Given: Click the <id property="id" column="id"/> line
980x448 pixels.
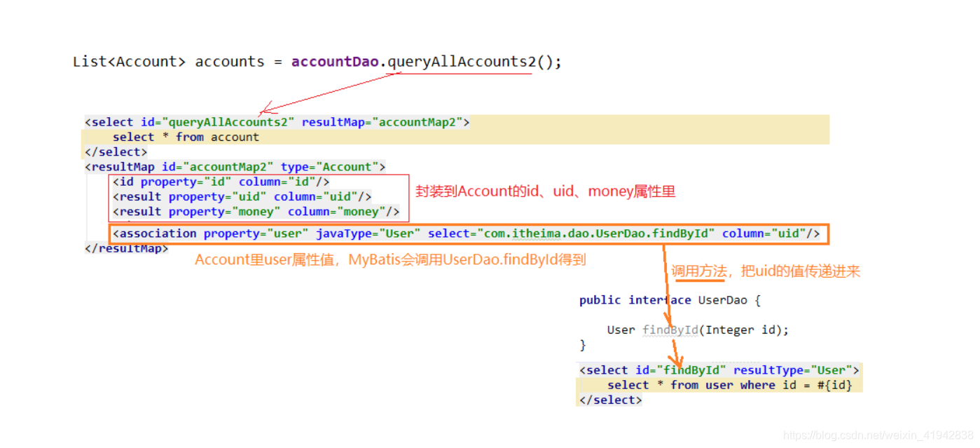Looking at the screenshot, I should 221,182.
